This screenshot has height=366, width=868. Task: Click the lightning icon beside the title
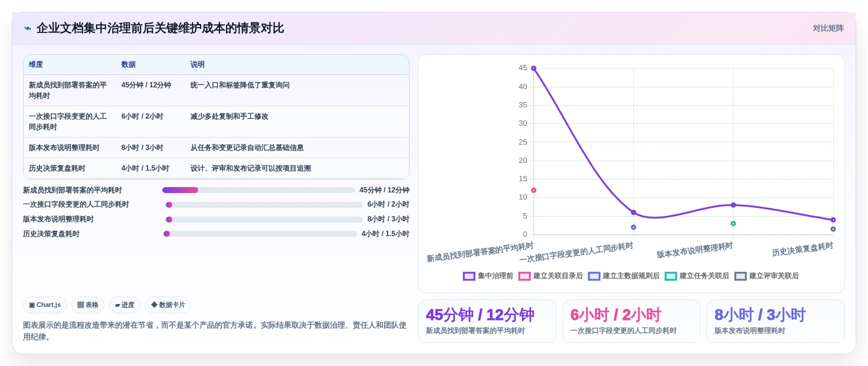click(28, 28)
